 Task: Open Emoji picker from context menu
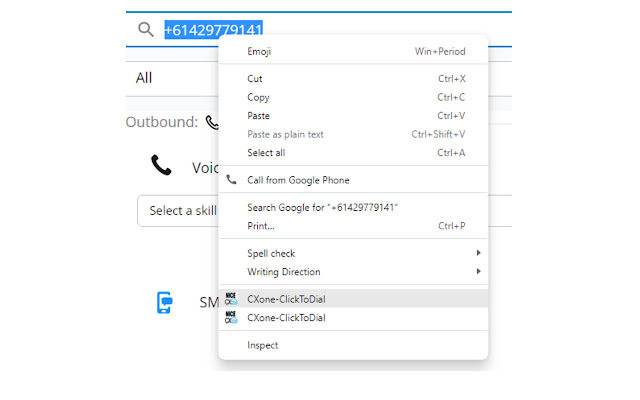260,52
